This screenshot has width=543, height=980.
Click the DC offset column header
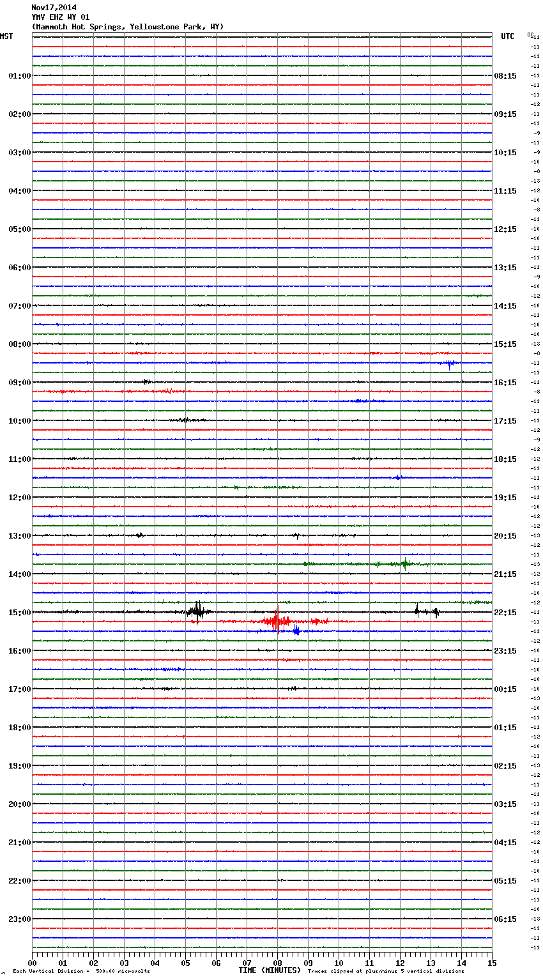(530, 34)
